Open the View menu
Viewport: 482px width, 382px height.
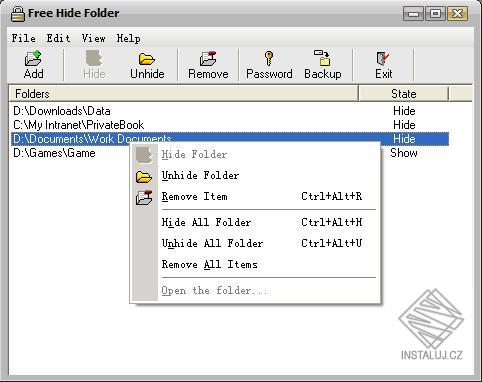[x=93, y=38]
